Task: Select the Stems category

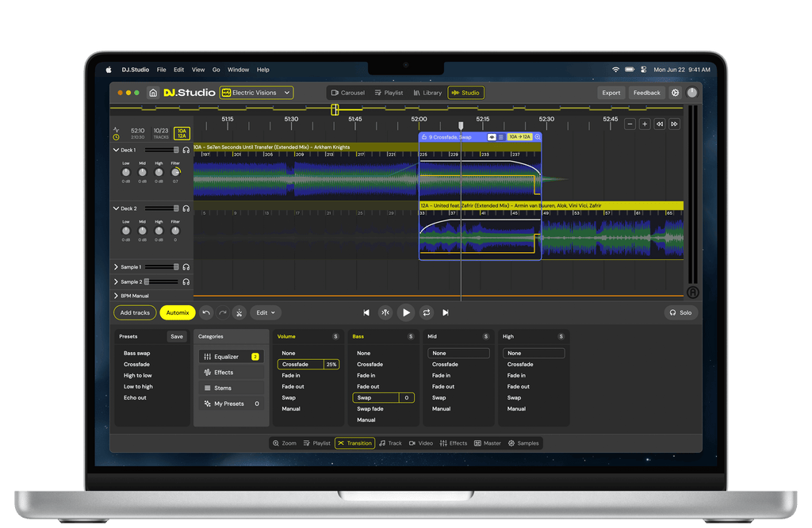Action: [231, 388]
